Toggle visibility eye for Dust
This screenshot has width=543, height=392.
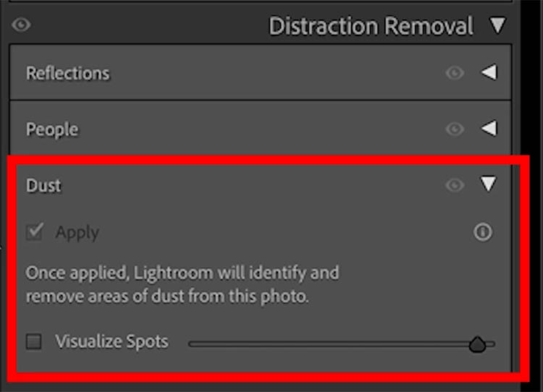click(x=455, y=185)
